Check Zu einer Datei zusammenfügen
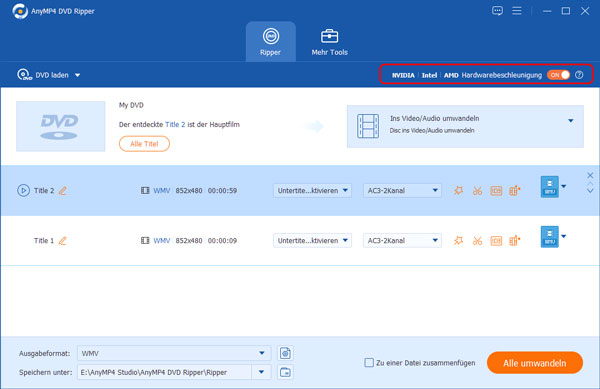 (369, 363)
